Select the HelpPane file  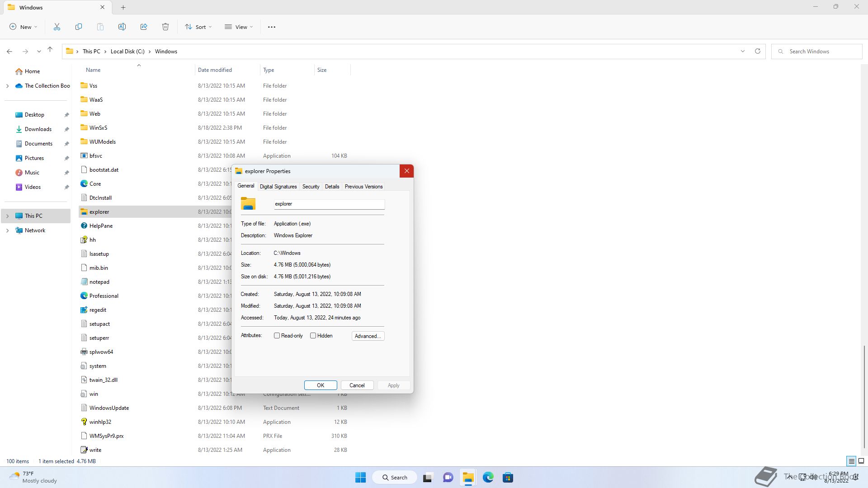pos(101,226)
